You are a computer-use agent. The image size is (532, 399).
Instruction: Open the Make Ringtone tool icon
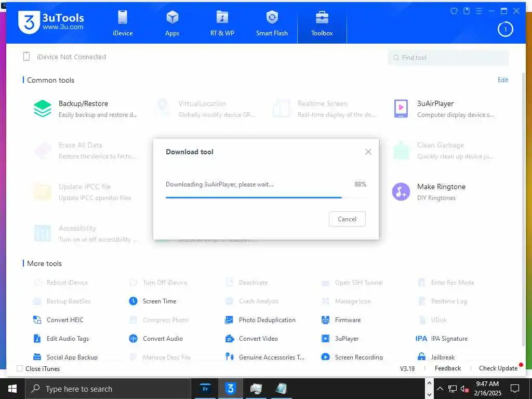[x=401, y=192]
